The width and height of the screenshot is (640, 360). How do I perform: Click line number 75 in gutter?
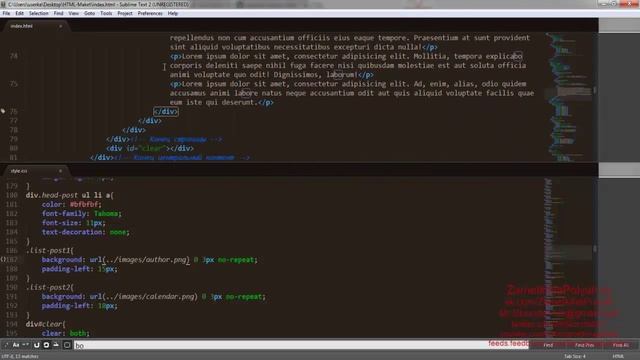pos(13,84)
